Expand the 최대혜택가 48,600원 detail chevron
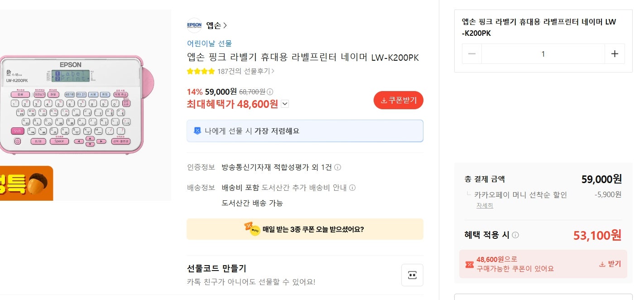 pyautogui.click(x=284, y=104)
